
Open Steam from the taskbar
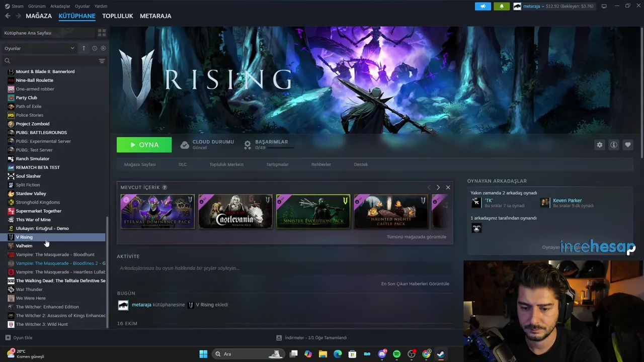pos(441,354)
